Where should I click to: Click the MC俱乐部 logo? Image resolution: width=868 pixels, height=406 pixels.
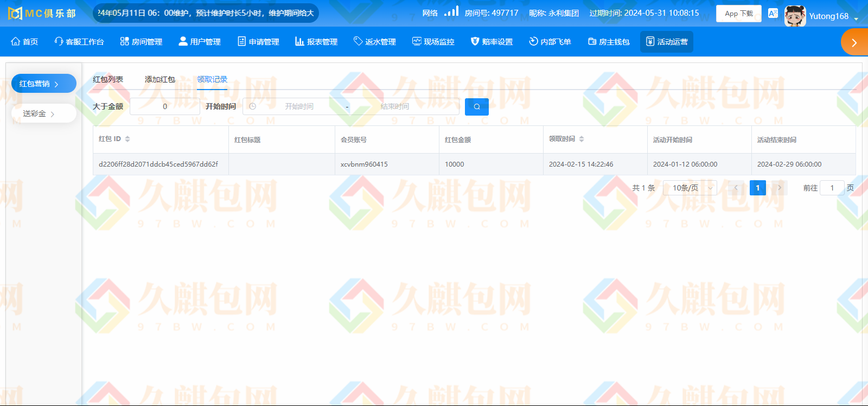(42, 13)
